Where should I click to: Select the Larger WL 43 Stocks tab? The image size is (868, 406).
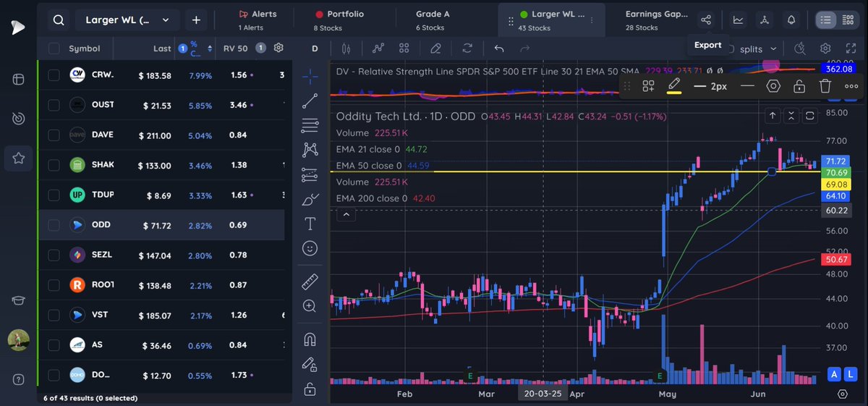click(551, 20)
